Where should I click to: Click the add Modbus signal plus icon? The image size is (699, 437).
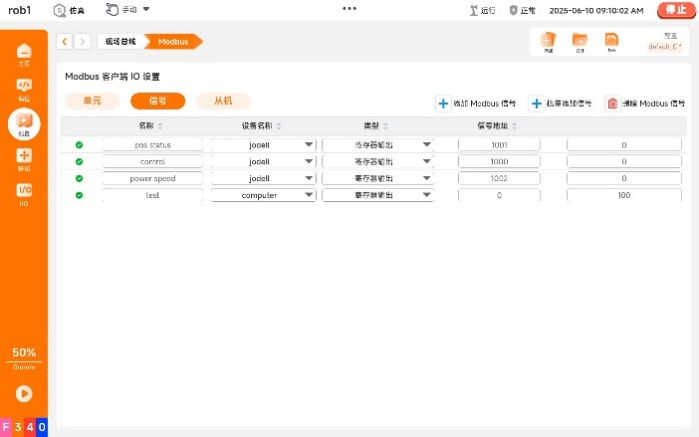point(443,104)
